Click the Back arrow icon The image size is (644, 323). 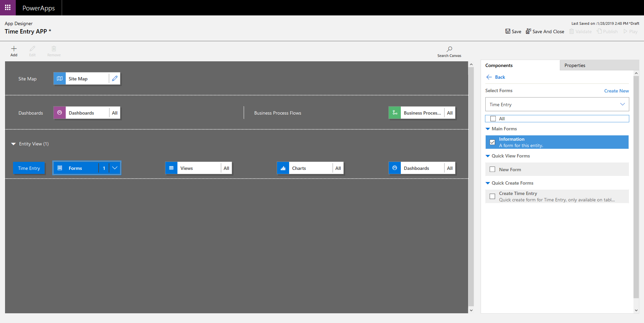click(x=489, y=77)
